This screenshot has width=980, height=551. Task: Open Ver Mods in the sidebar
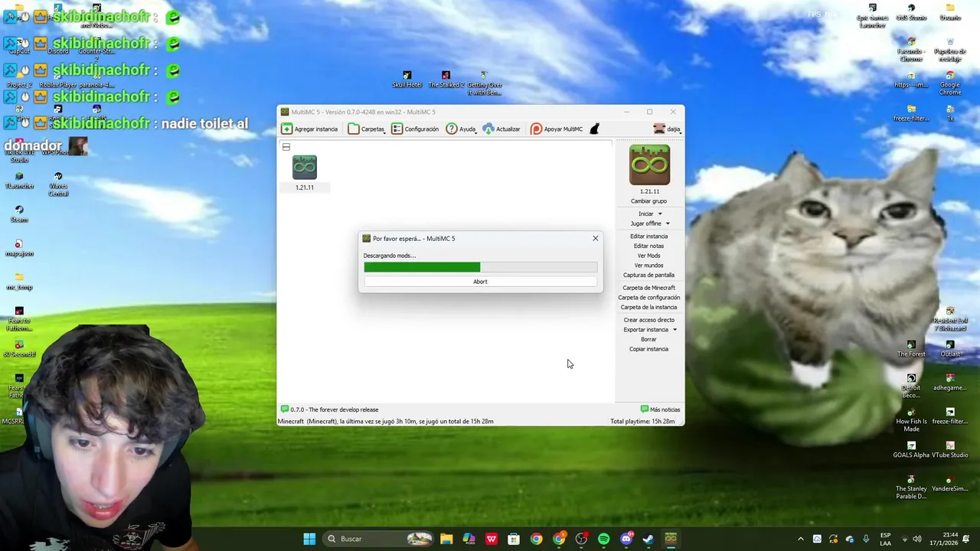(648, 256)
